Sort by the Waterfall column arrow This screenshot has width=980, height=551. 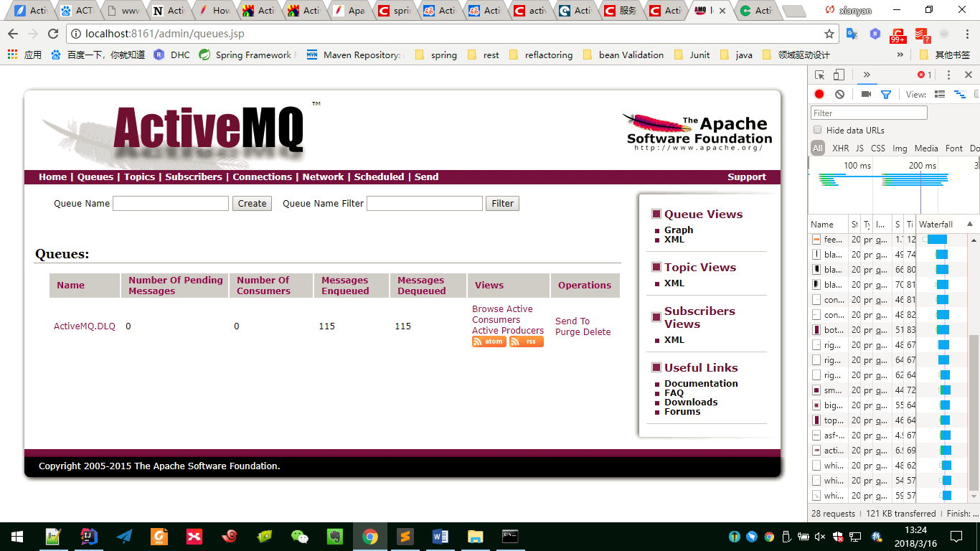pyautogui.click(x=970, y=224)
